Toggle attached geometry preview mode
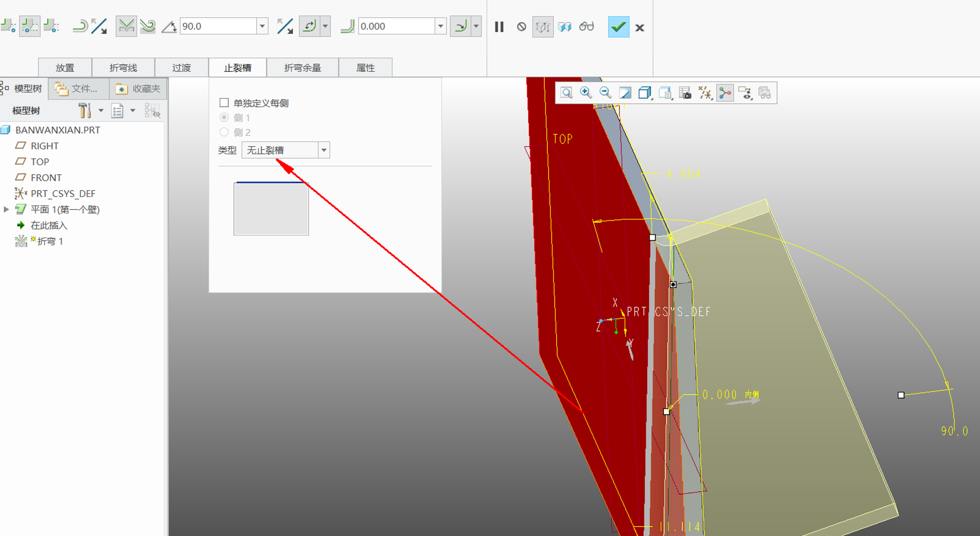Image resolution: width=980 pixels, height=536 pixels. tap(565, 27)
